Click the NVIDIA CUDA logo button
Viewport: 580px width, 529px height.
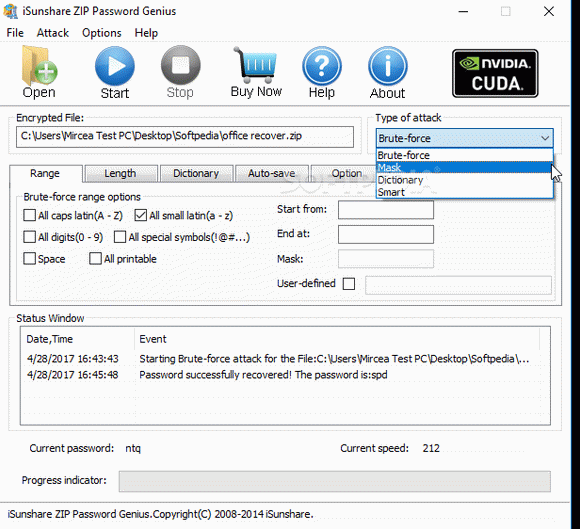(x=495, y=73)
